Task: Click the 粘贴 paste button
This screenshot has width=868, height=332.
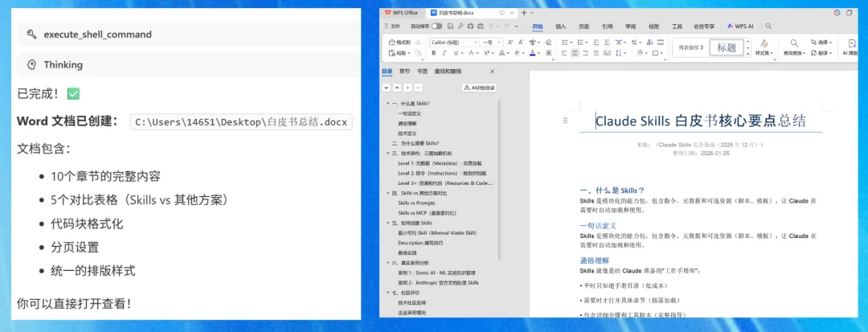Action: [399, 52]
